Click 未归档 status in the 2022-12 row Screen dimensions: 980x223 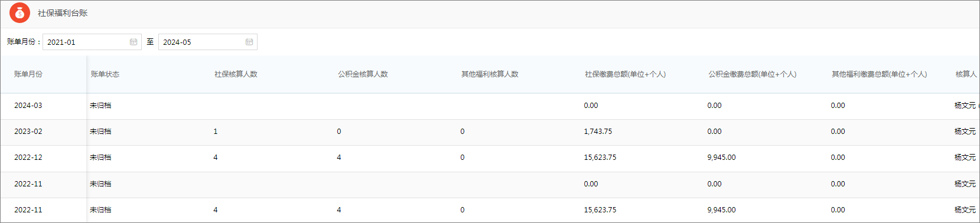pyautogui.click(x=100, y=158)
